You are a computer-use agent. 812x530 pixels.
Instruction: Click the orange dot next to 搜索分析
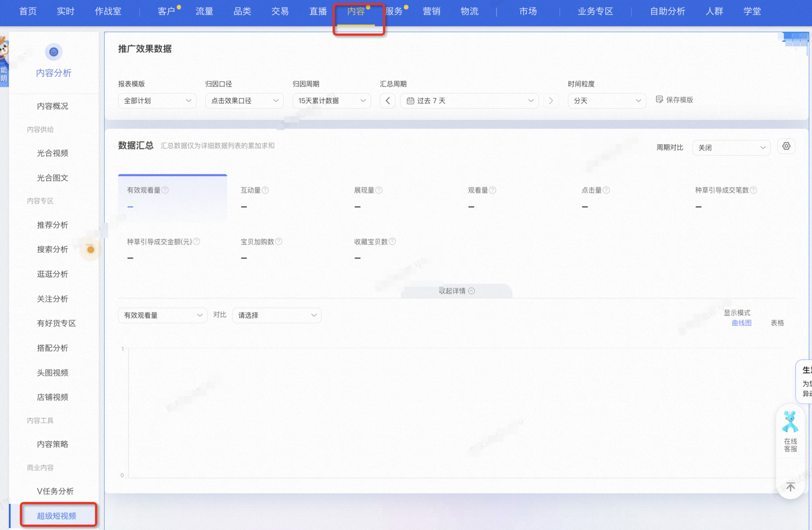click(x=91, y=249)
